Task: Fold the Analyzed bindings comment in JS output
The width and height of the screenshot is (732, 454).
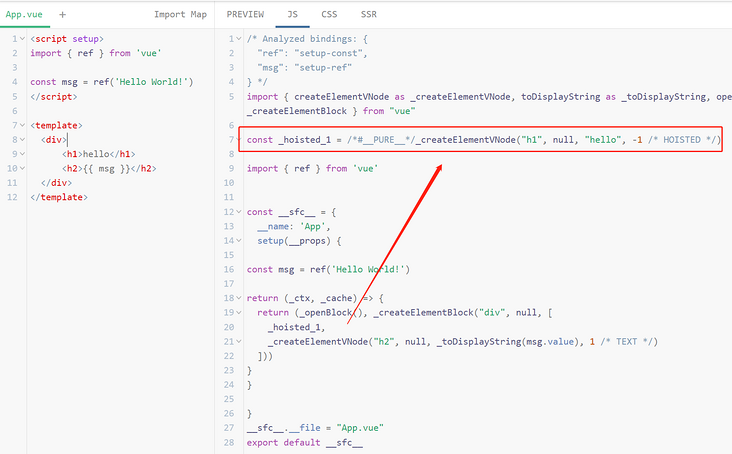Action: (239, 39)
